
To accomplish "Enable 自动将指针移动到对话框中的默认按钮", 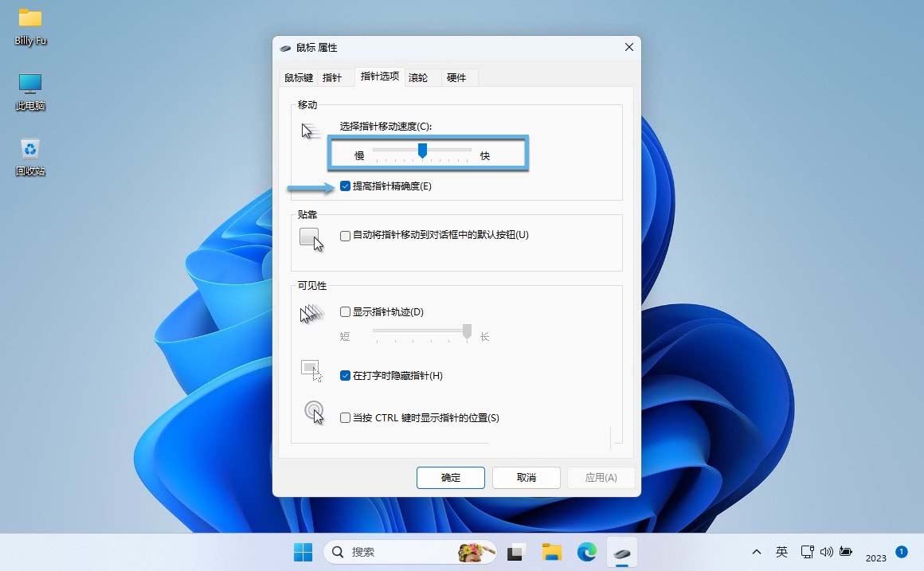I will (346, 235).
